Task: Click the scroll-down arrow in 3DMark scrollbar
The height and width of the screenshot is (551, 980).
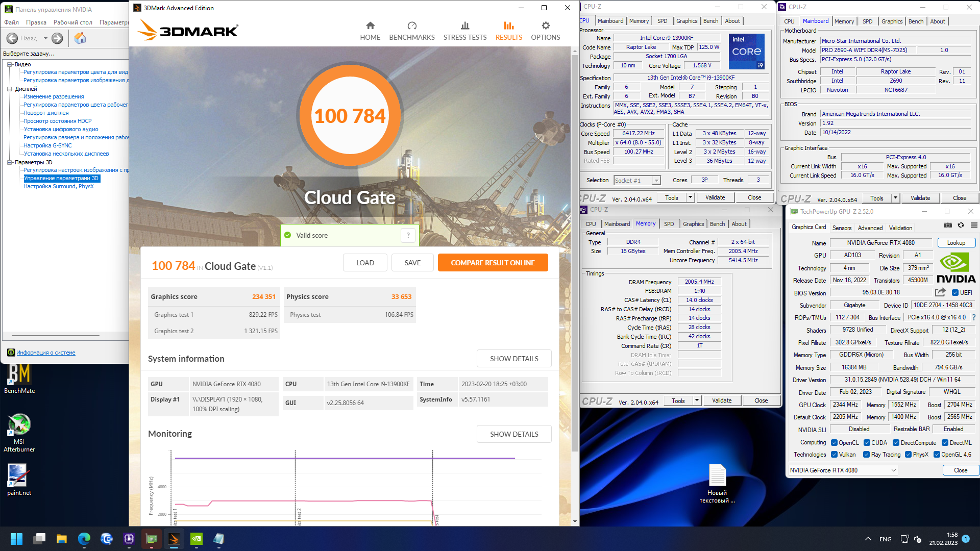Action: click(x=575, y=521)
